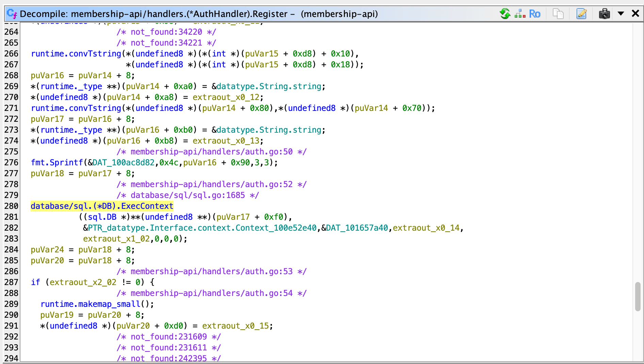Copy the decompiled code using the copy icon
Screen dimensions: 644x364
click(x=558, y=14)
